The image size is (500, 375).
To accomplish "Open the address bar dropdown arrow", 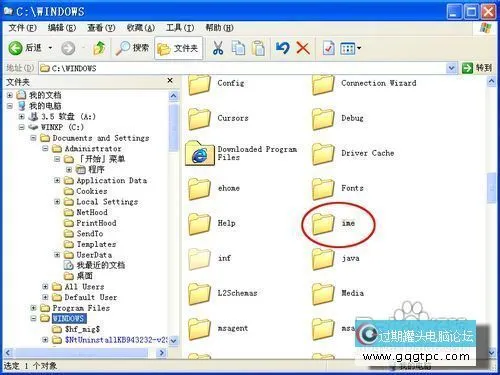I will tap(451, 68).
